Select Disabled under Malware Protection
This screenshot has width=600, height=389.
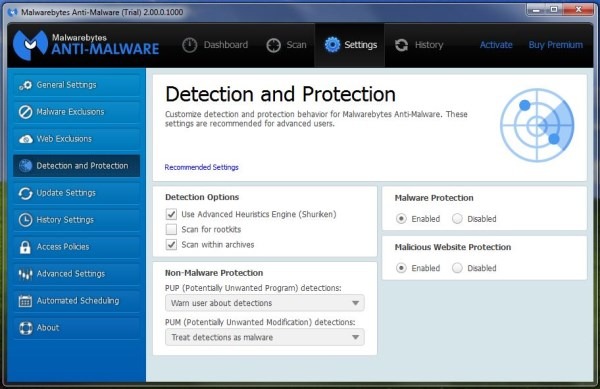[457, 219]
